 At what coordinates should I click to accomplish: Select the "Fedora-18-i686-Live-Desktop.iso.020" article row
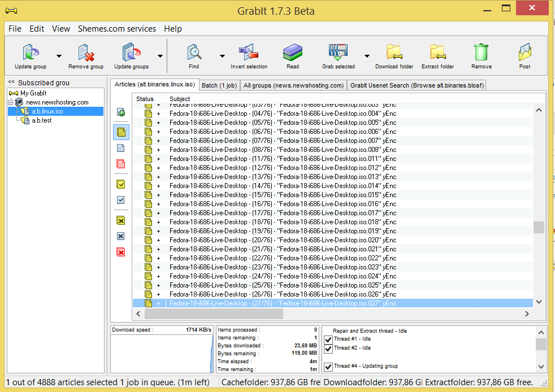pos(333,240)
